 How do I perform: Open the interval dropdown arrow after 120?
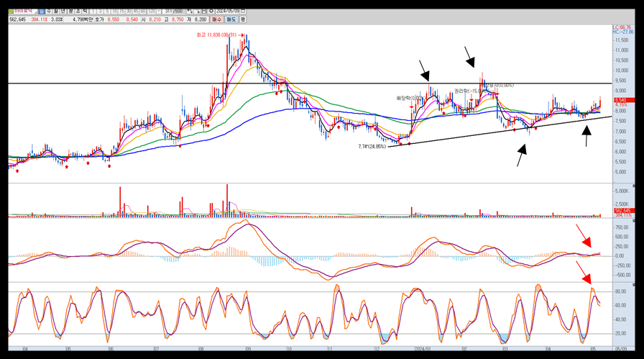159,11
